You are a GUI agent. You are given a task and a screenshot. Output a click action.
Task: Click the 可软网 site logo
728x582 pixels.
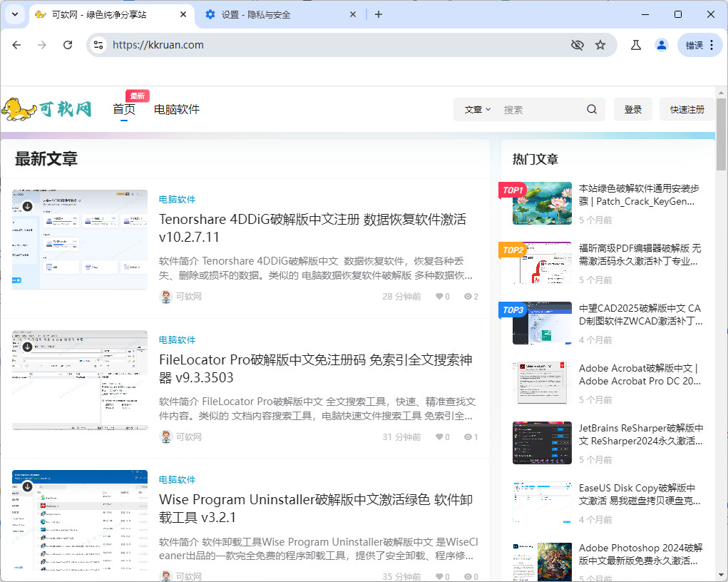(46, 109)
